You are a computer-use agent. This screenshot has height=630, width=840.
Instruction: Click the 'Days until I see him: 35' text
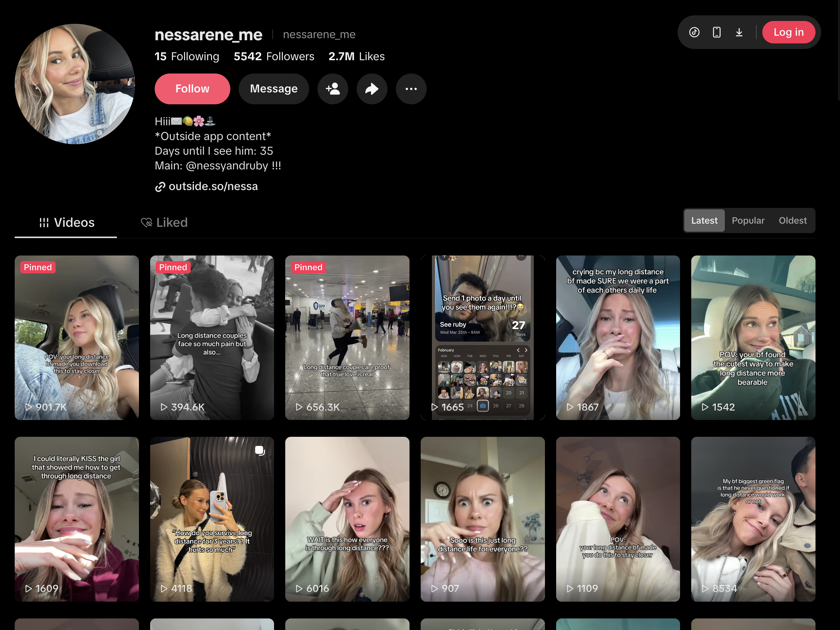click(214, 151)
